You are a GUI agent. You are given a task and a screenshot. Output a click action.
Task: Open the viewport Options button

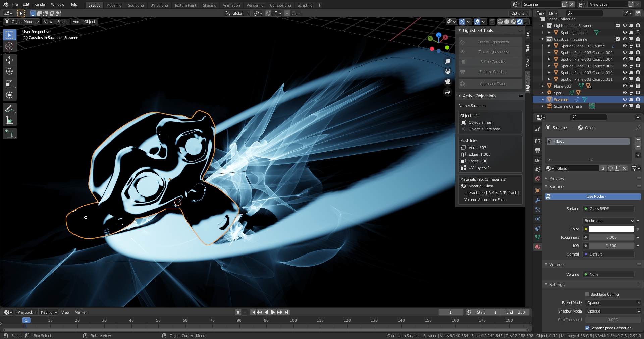tap(520, 13)
